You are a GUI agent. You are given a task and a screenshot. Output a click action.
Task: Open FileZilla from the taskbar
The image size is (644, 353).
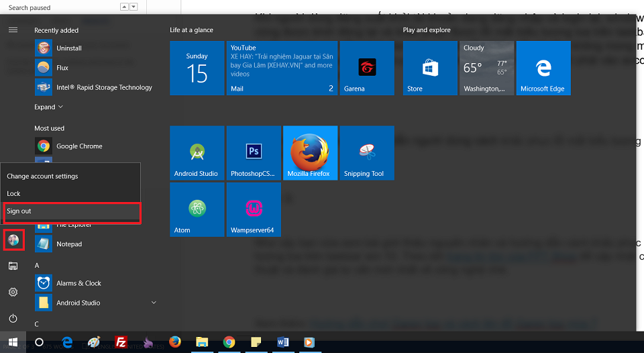pyautogui.click(x=121, y=342)
